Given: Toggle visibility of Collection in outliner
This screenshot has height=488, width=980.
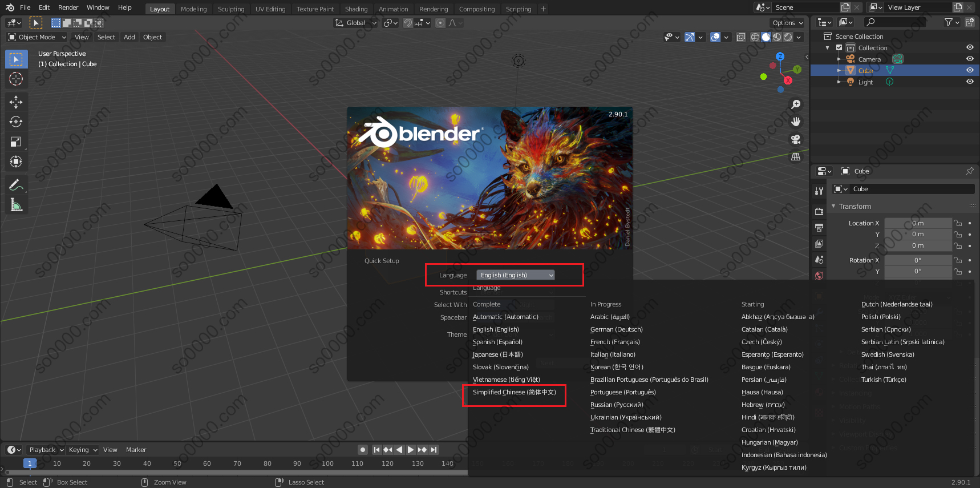Looking at the screenshot, I should 970,47.
